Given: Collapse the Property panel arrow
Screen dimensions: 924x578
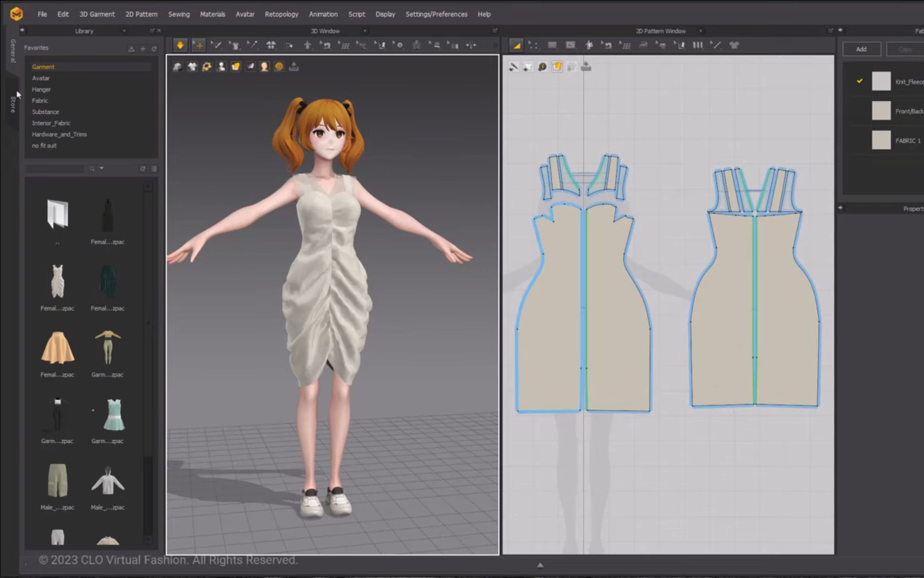Looking at the screenshot, I should (840, 208).
